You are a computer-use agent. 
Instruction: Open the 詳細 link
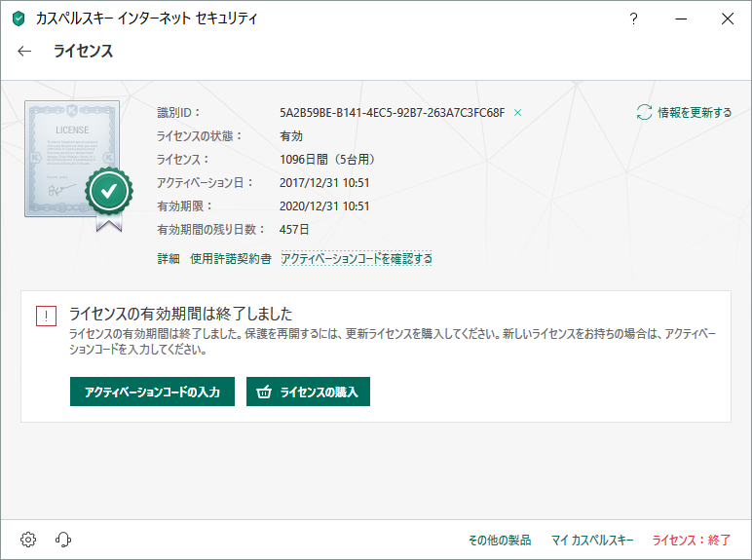coord(169,259)
